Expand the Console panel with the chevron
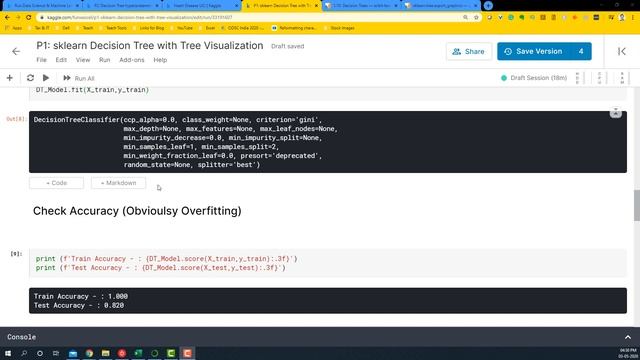 pyautogui.click(x=628, y=337)
